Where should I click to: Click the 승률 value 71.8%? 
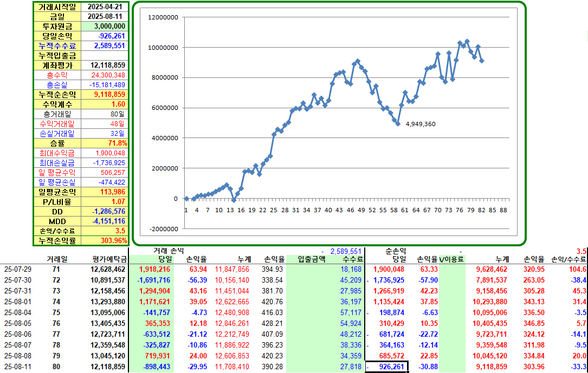105,143
